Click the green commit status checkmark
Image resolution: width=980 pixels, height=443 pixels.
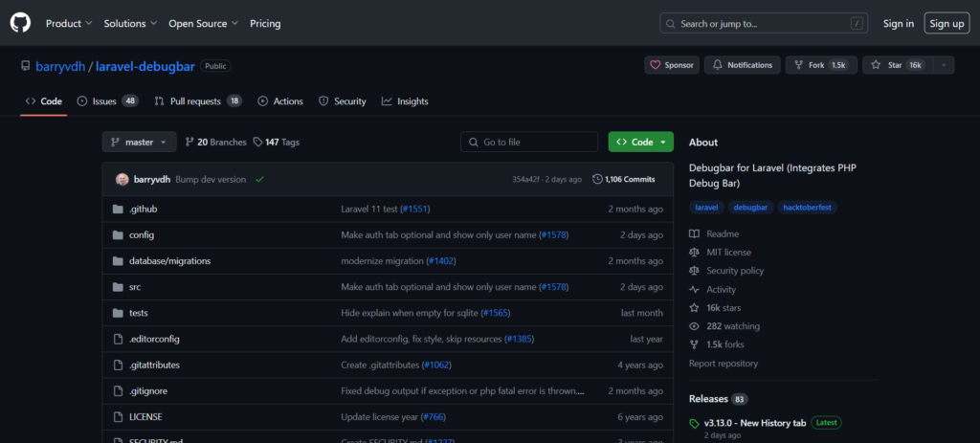(x=259, y=179)
